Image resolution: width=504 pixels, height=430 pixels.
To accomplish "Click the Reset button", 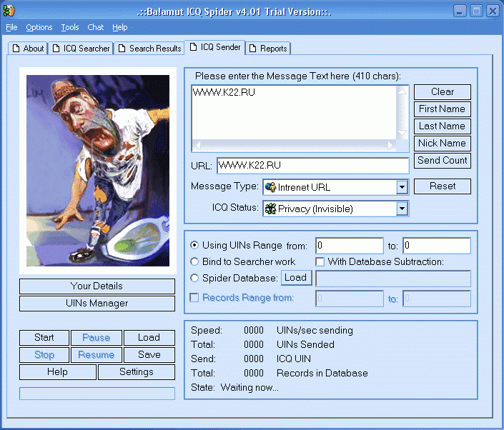I will click(x=443, y=186).
